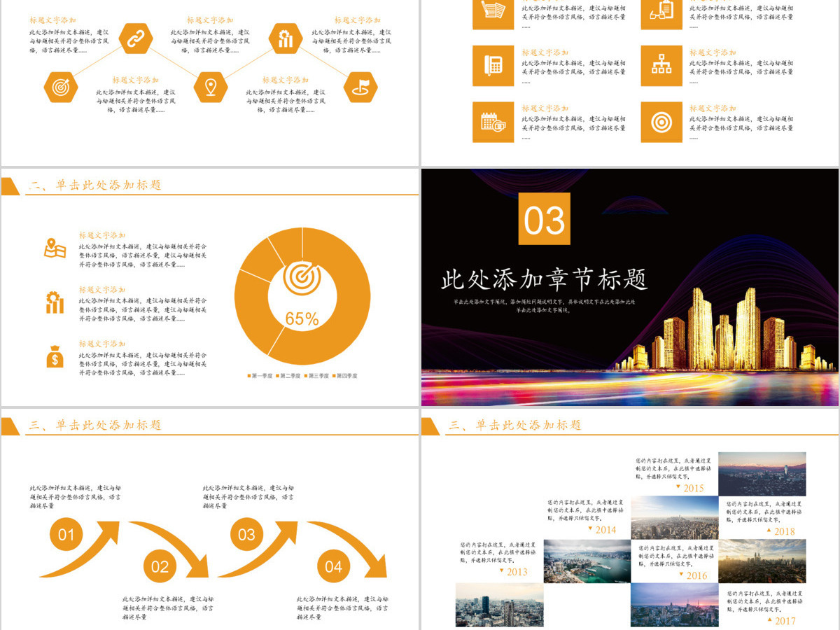The height and width of the screenshot is (630, 840).
Task: Open the sunset skyline photo with sunburst
Action: [x=762, y=561]
